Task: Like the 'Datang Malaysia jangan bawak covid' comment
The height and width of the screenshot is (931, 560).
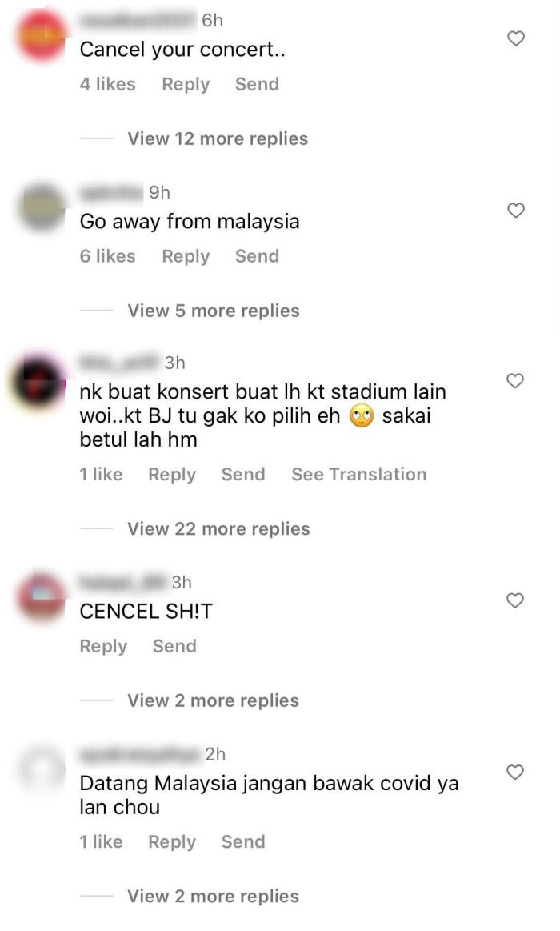Action: point(515,772)
